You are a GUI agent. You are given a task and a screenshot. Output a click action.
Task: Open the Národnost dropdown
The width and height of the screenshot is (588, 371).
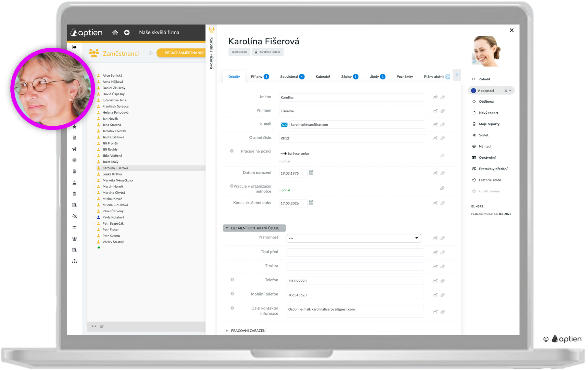tap(354, 238)
